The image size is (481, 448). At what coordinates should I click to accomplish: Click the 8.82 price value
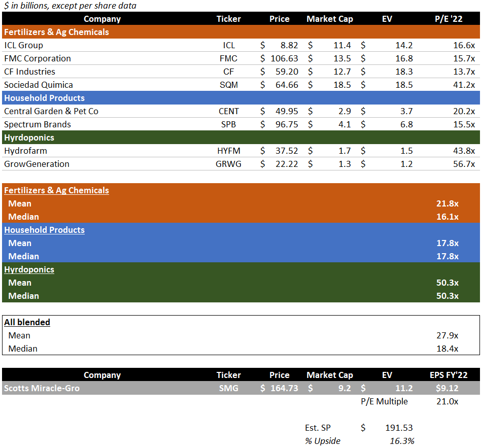[289, 45]
